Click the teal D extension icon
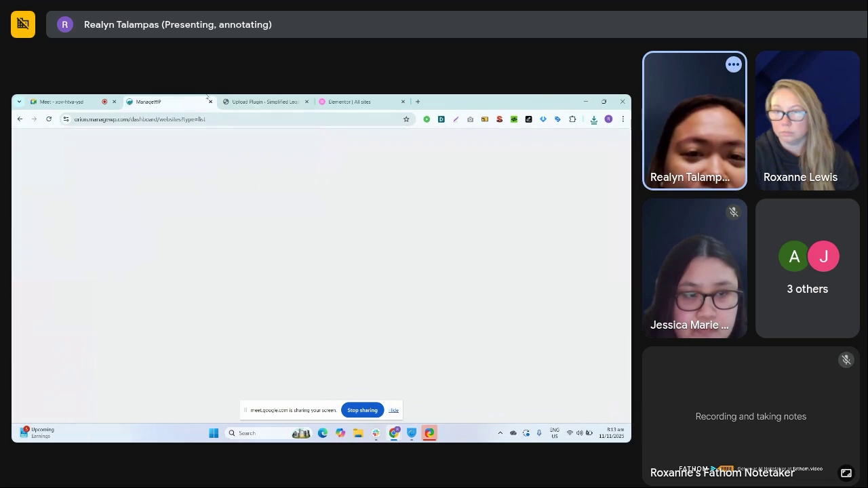Image resolution: width=868 pixels, height=488 pixels. tap(441, 119)
